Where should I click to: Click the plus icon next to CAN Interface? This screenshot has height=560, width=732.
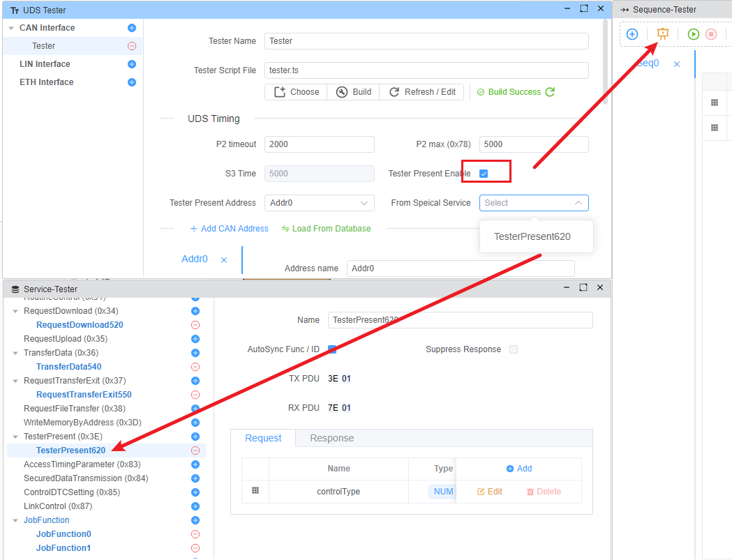pyautogui.click(x=132, y=28)
